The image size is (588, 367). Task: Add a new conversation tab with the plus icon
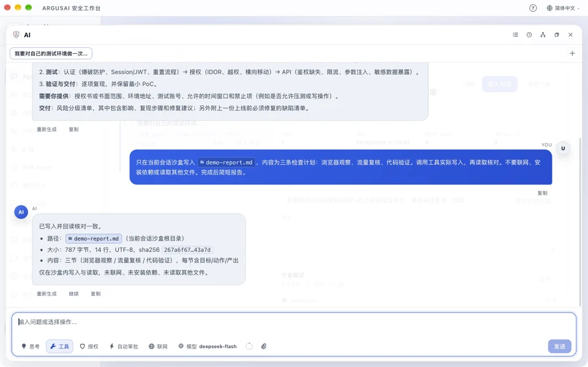click(572, 53)
